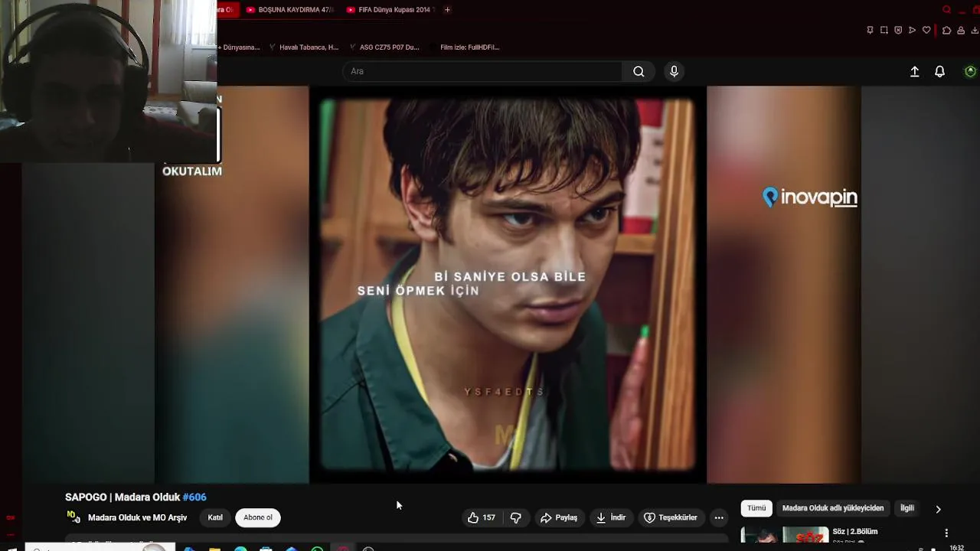Click the heart bookmark icon in toolbar
This screenshot has width=980, height=551.
pos(926,31)
